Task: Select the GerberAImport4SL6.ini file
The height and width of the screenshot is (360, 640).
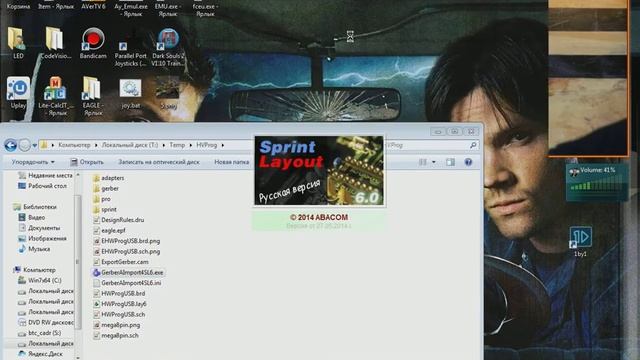Action: click(x=127, y=282)
